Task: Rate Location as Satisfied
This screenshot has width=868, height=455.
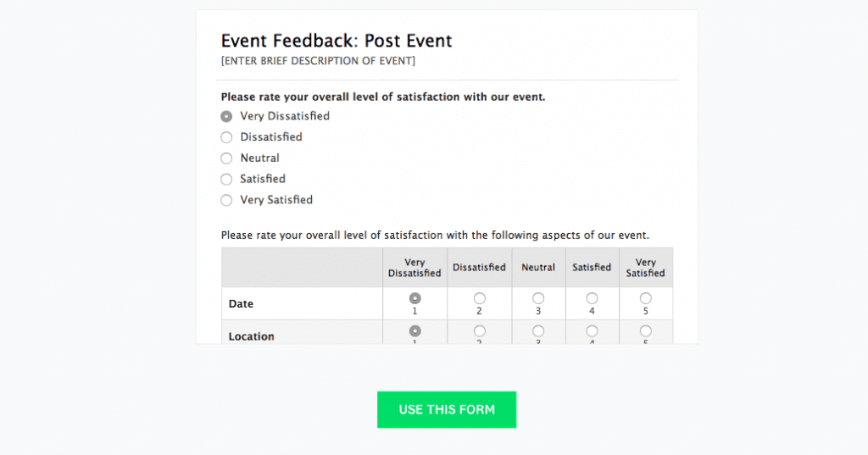Action: pos(592,331)
